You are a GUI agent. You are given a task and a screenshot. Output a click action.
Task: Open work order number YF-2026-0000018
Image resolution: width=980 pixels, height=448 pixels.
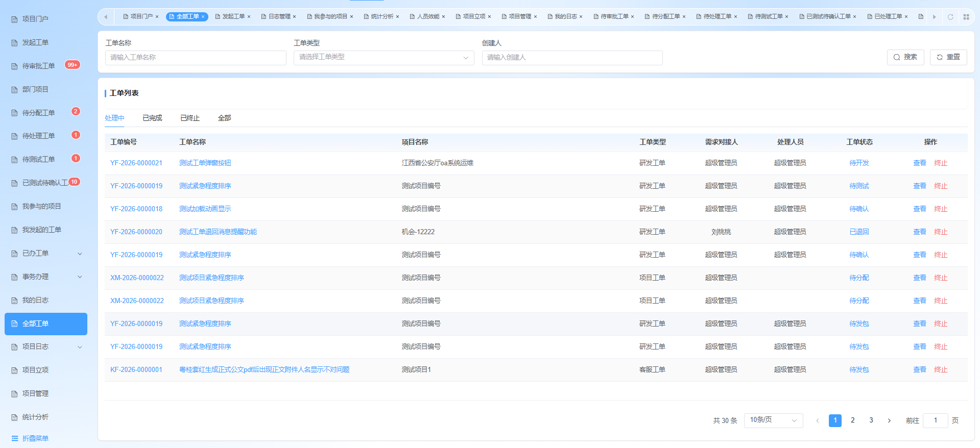pos(136,209)
